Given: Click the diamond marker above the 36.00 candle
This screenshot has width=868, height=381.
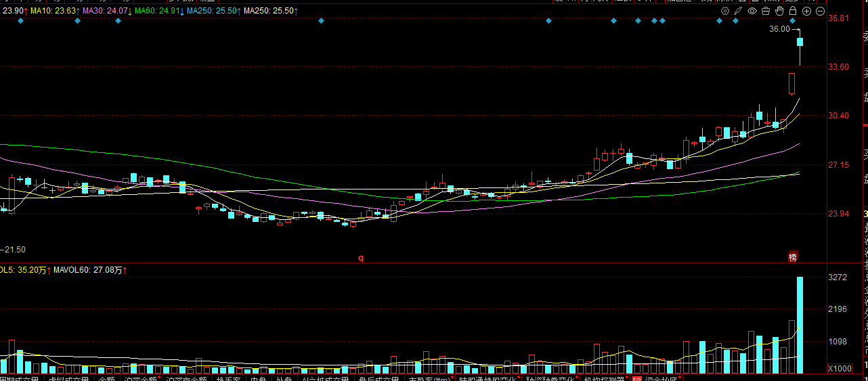Looking at the screenshot, I should coord(792,21).
